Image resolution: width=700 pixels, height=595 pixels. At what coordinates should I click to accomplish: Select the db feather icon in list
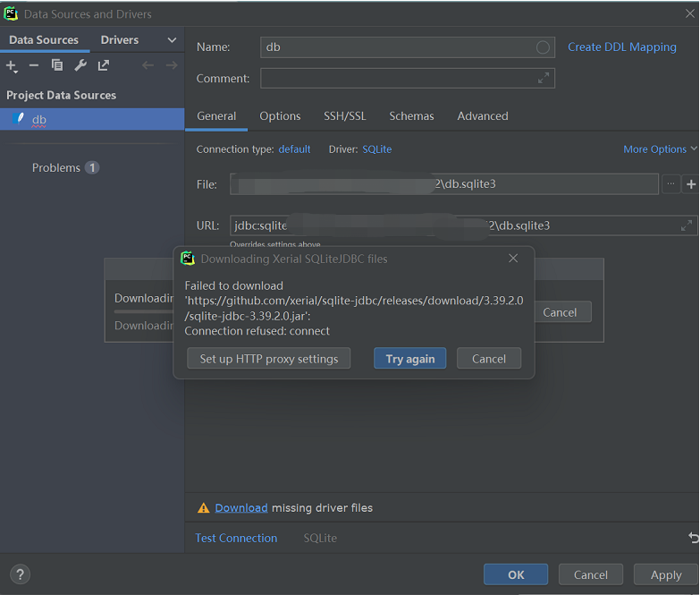(x=20, y=119)
